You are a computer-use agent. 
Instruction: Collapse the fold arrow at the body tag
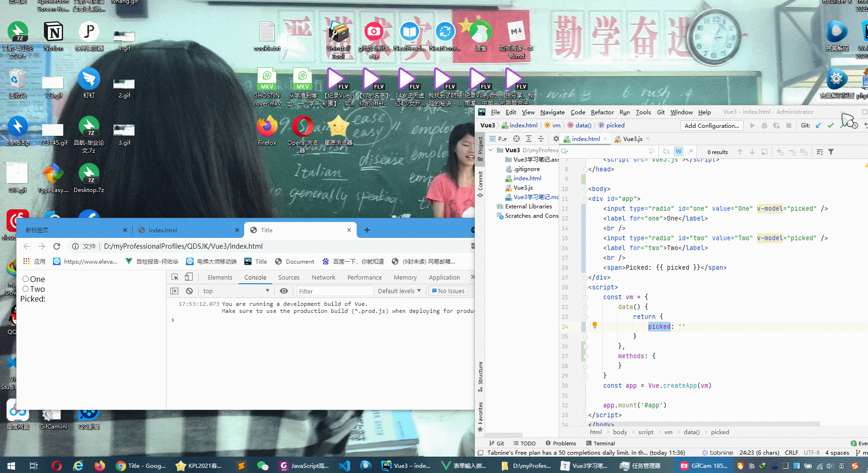[585, 189]
